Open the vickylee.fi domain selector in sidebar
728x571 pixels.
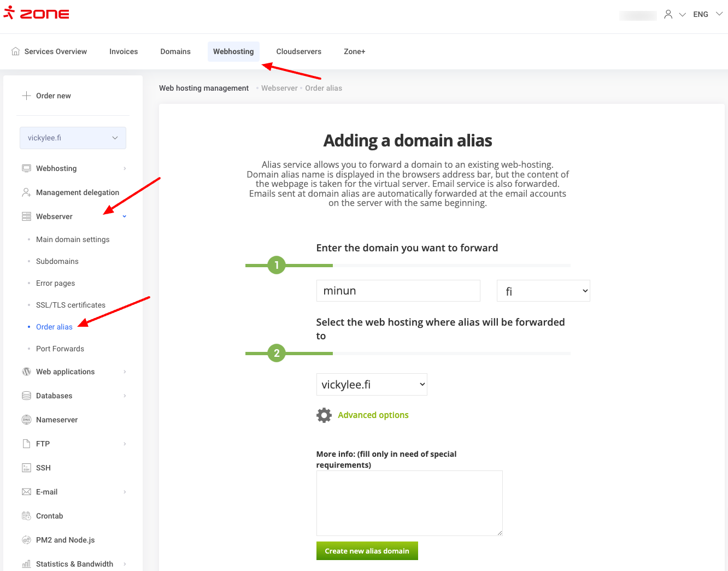click(x=73, y=138)
